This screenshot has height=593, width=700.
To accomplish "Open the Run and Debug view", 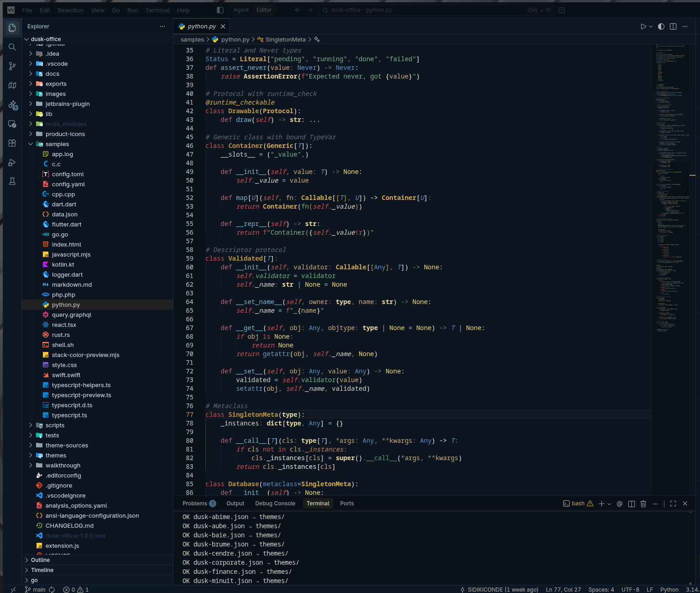I will coord(12,163).
